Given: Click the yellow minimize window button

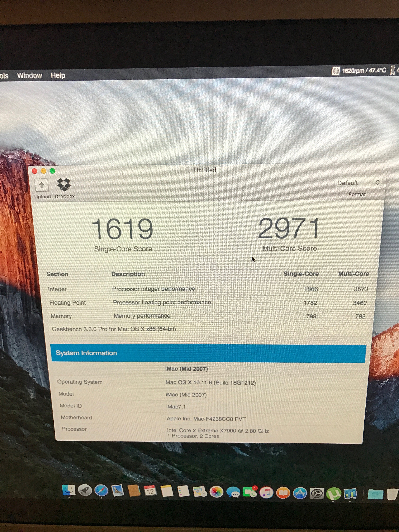Looking at the screenshot, I should pos(44,171).
